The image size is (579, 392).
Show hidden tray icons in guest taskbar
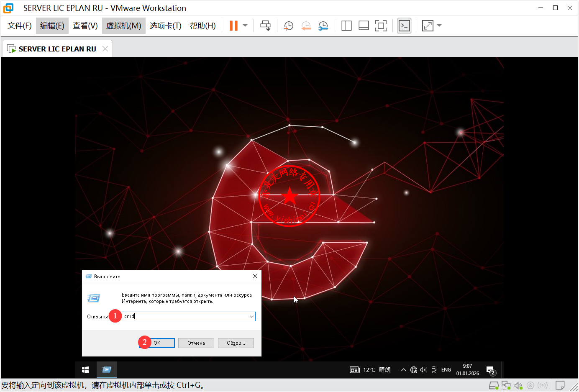403,370
